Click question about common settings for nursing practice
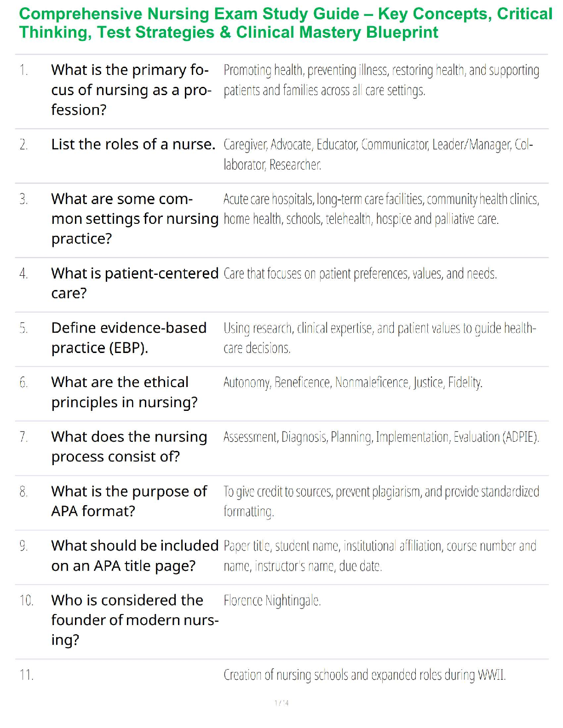563x728 pixels. 134,218
